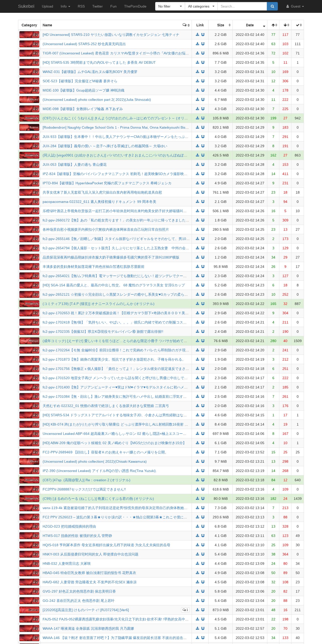Download torrent for JUX-053 row
This screenshot has height=644, width=322.
(x=197, y=165)
